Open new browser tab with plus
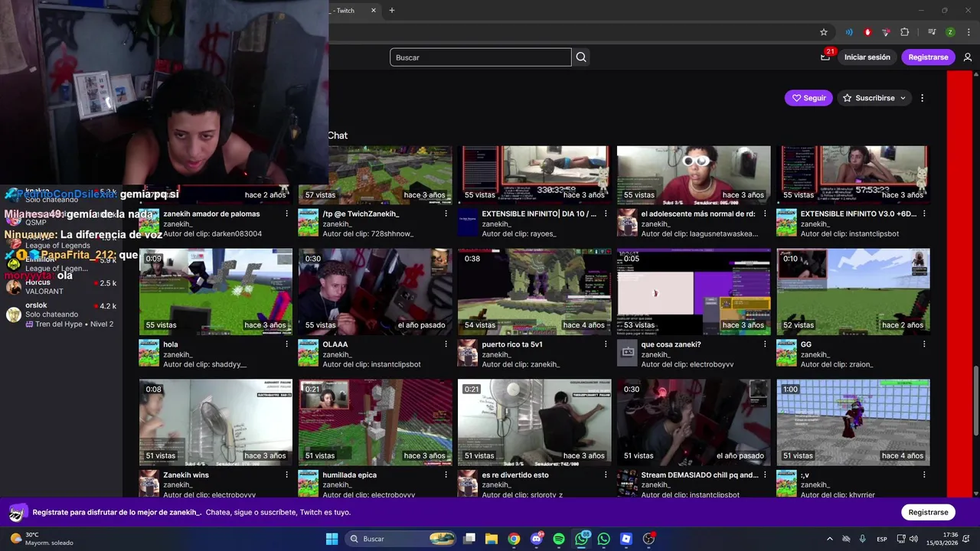980x551 pixels. pyautogui.click(x=392, y=11)
